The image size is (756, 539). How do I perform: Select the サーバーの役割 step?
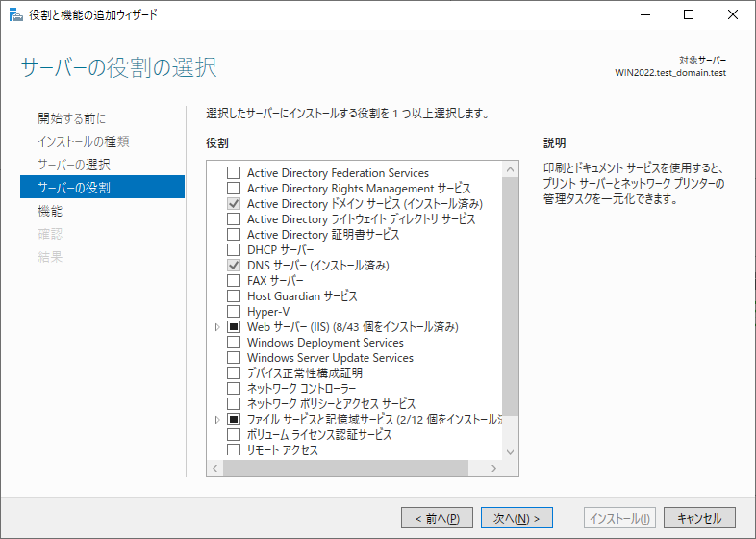(102, 188)
